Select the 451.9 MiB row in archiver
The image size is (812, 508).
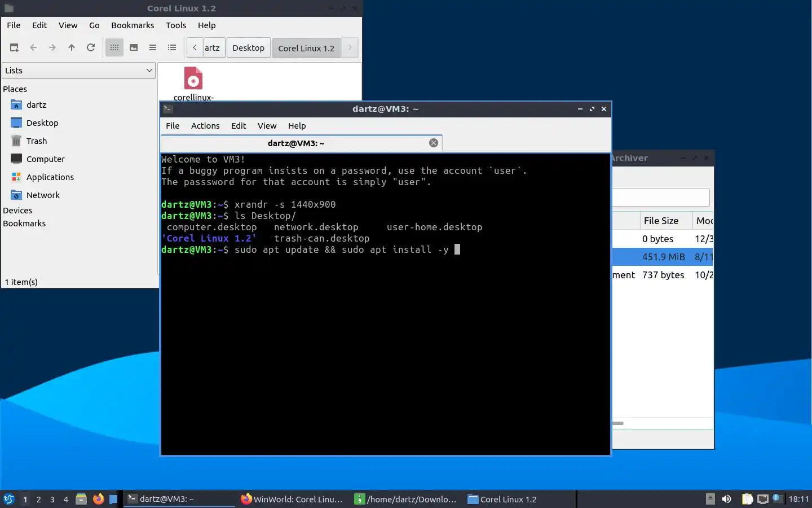(x=663, y=257)
